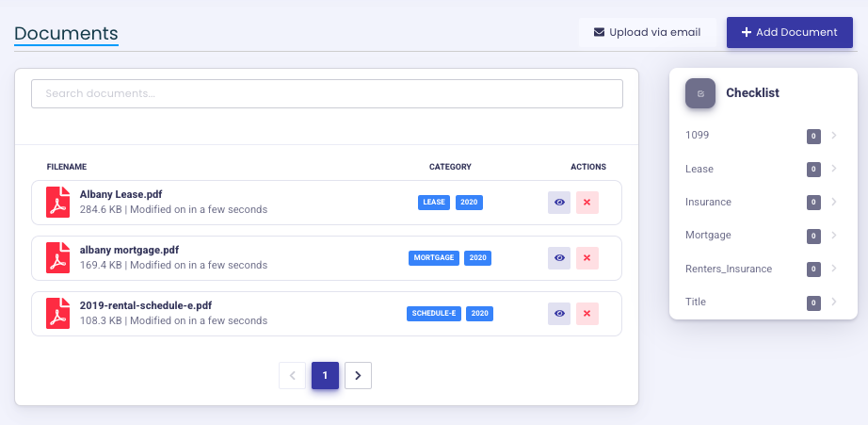Click the ACTIONS column header
The image size is (868, 425).
pyautogui.click(x=588, y=167)
